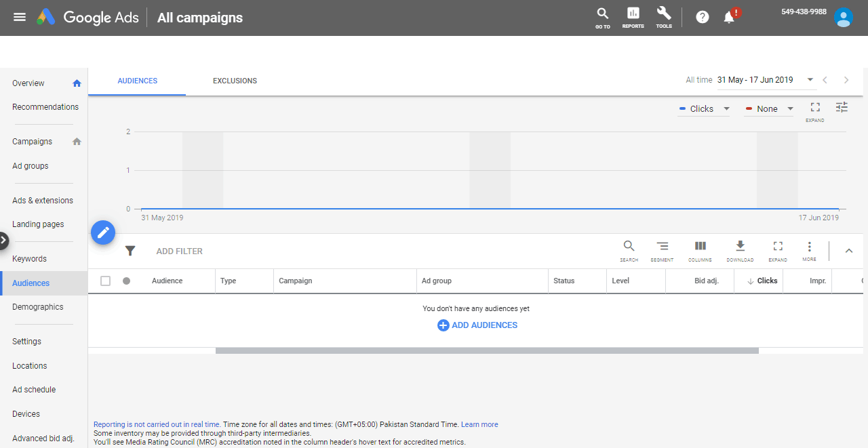The height and width of the screenshot is (448, 868).
Task: Click the Segment icon in table toolbar
Action: [x=662, y=250]
